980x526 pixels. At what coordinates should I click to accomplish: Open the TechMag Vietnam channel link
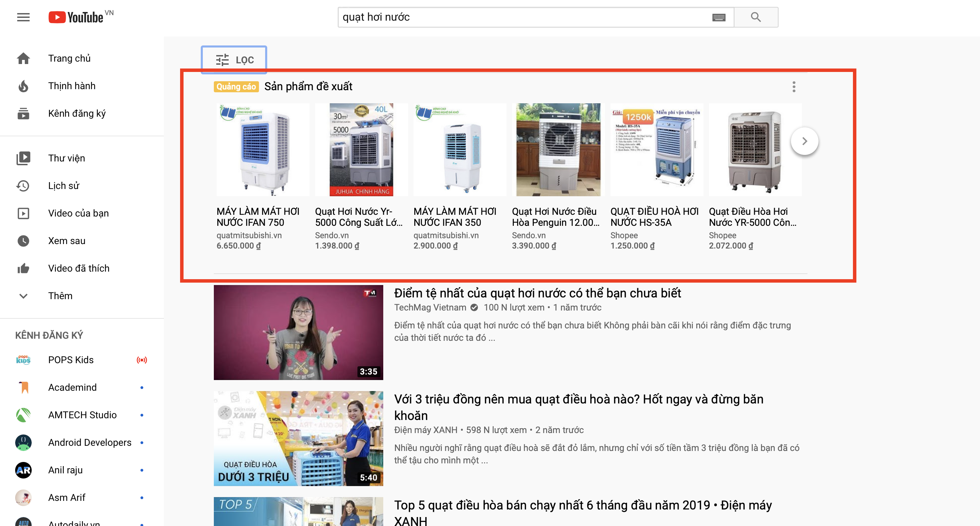pyautogui.click(x=430, y=307)
